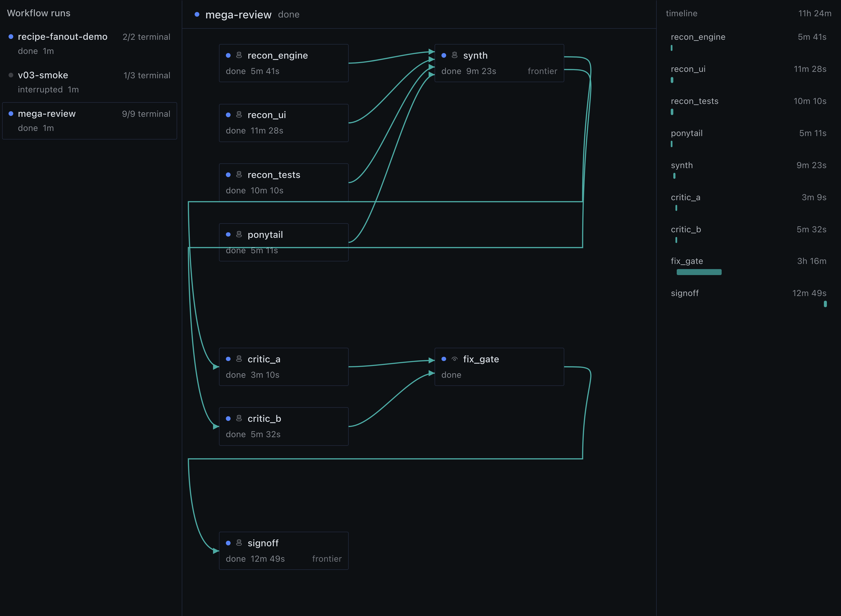Select the signoff node name
Screen dimensions: 841x616
pyautogui.click(x=263, y=543)
